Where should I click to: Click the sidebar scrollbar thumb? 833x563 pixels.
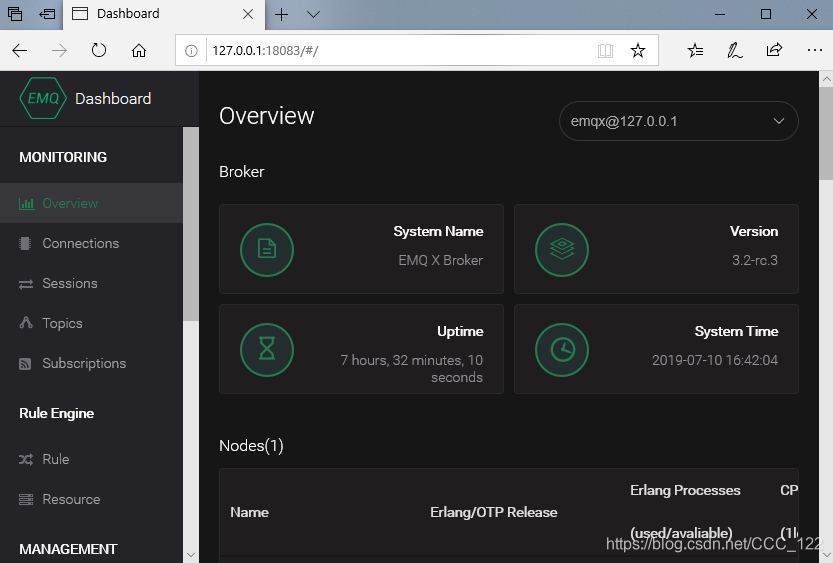pyautogui.click(x=191, y=224)
